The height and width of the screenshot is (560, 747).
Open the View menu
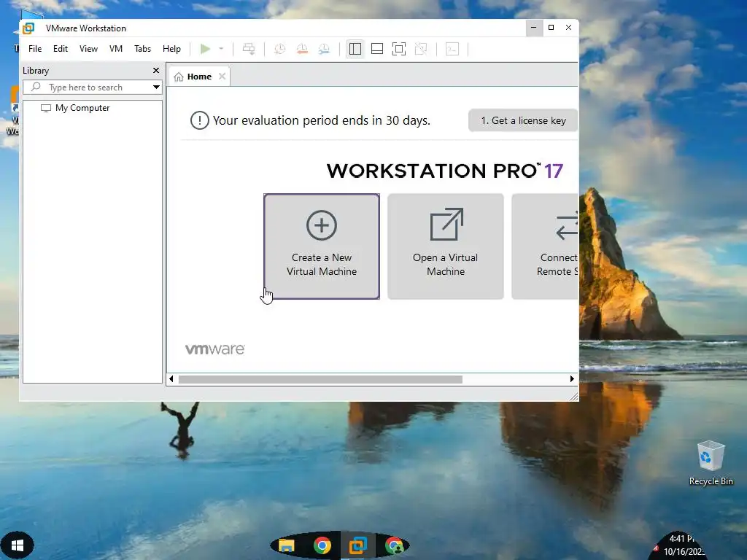[x=88, y=49]
